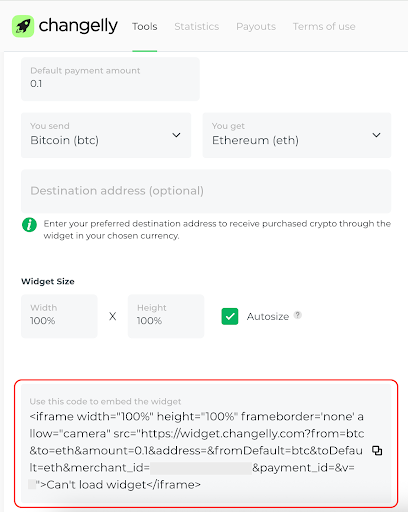The width and height of the screenshot is (408, 512).
Task: Copy the widget embed code
Action: [377, 451]
